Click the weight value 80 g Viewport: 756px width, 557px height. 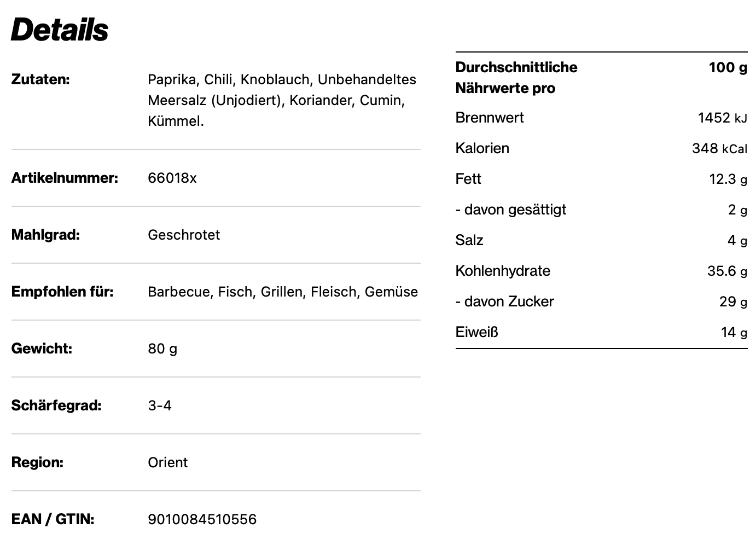pos(162,349)
